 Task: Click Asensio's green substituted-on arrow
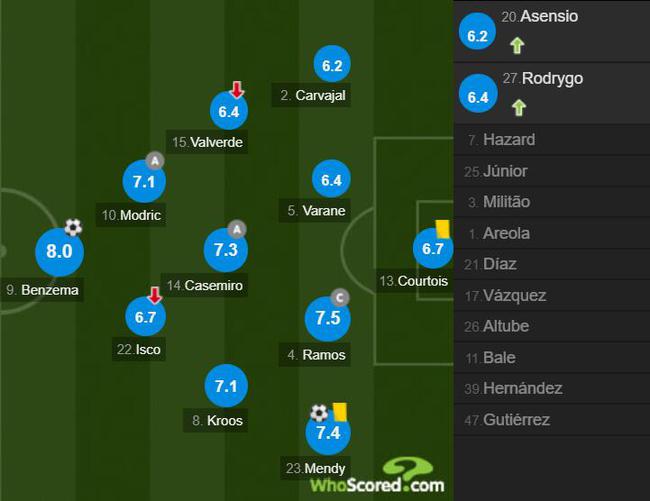pos(517,45)
